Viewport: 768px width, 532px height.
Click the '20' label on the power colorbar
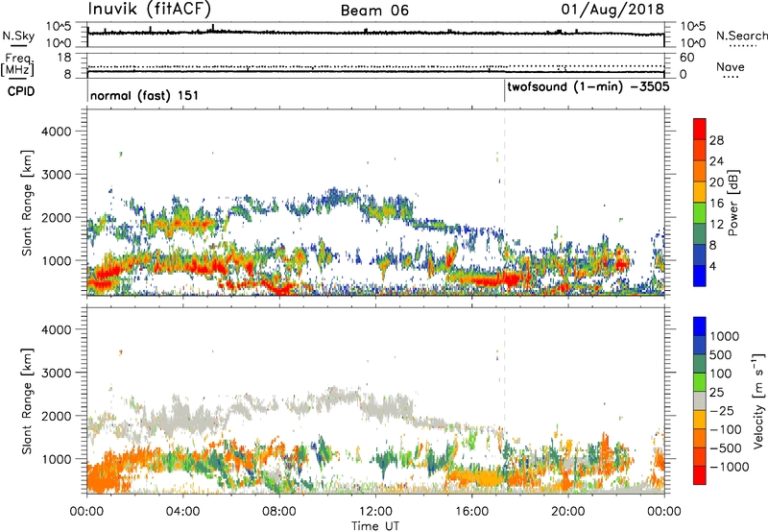tap(716, 182)
